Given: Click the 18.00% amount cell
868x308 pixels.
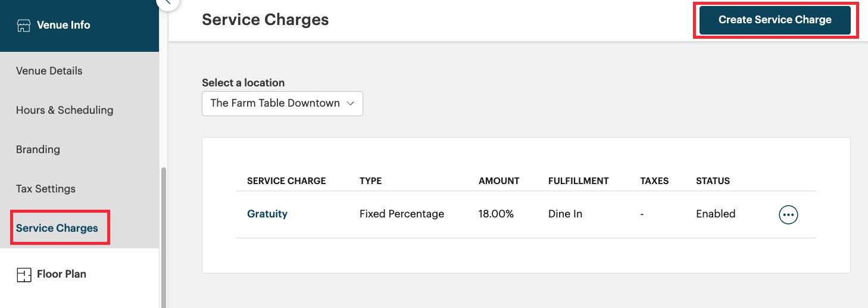Looking at the screenshot, I should click(x=496, y=214).
